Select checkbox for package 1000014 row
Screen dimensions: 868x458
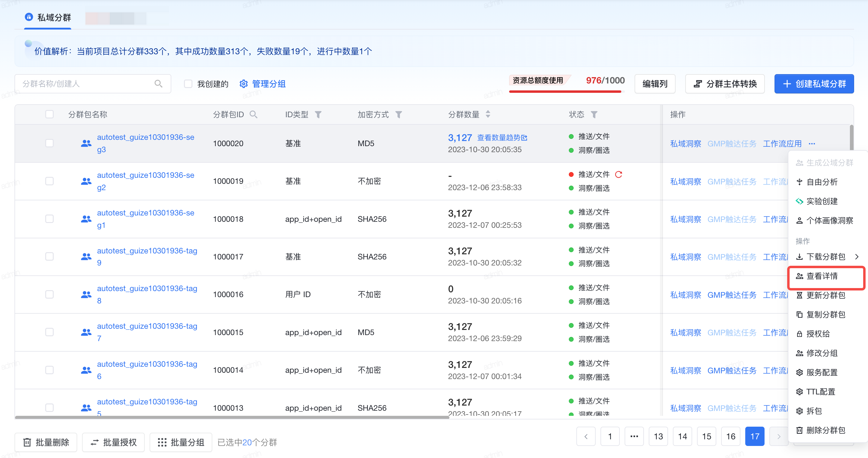(49, 370)
